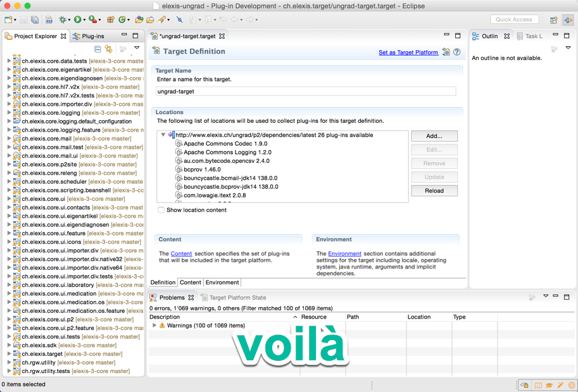578x392 pixels.
Task: Click the Debug bug icon
Action: (x=63, y=20)
